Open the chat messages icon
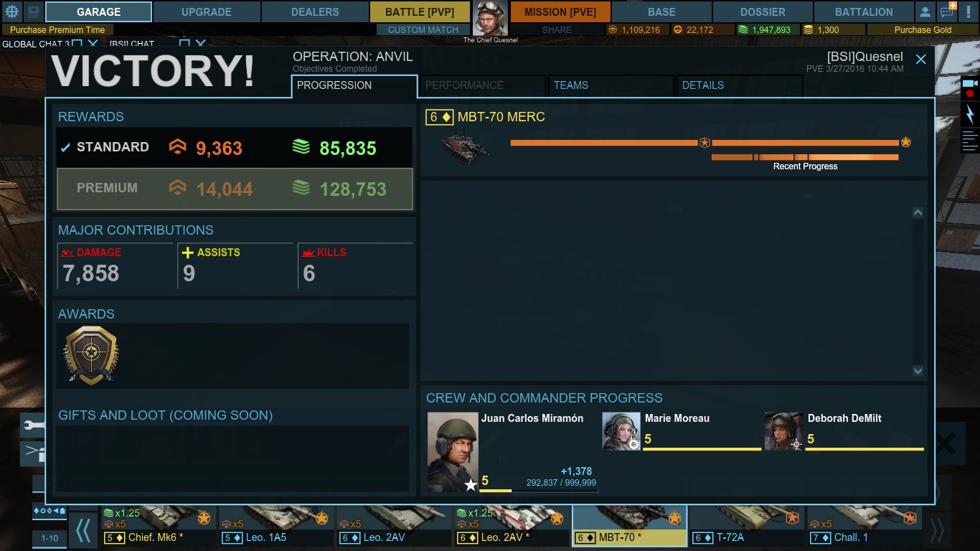Screen dimensions: 980x551 point(948,11)
